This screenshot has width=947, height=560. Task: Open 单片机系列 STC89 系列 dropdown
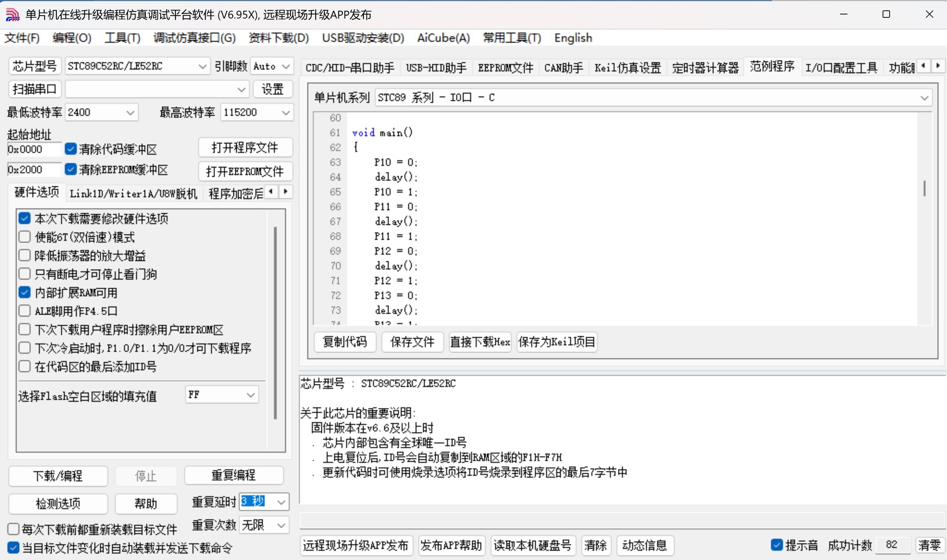653,98
